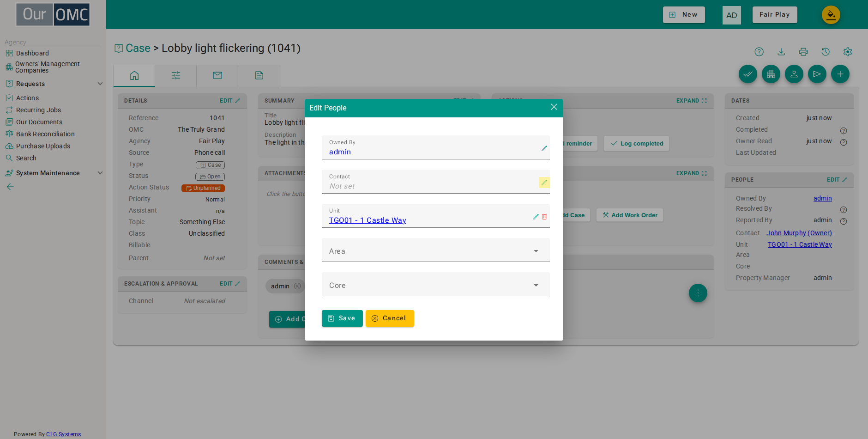Open Recurring Jobs in the sidebar
868x439 pixels.
pos(38,110)
